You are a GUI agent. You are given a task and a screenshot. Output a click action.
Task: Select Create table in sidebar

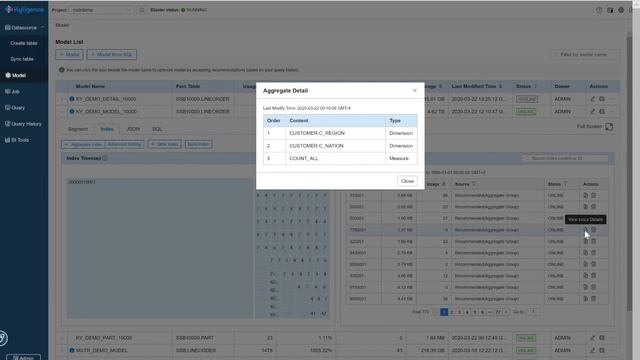point(24,43)
